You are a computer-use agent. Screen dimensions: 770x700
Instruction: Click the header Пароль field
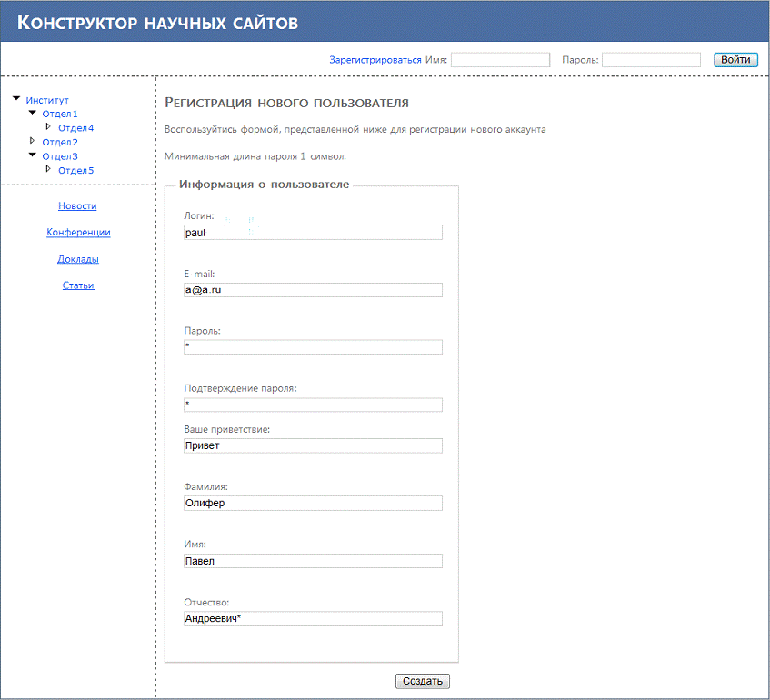(x=651, y=60)
